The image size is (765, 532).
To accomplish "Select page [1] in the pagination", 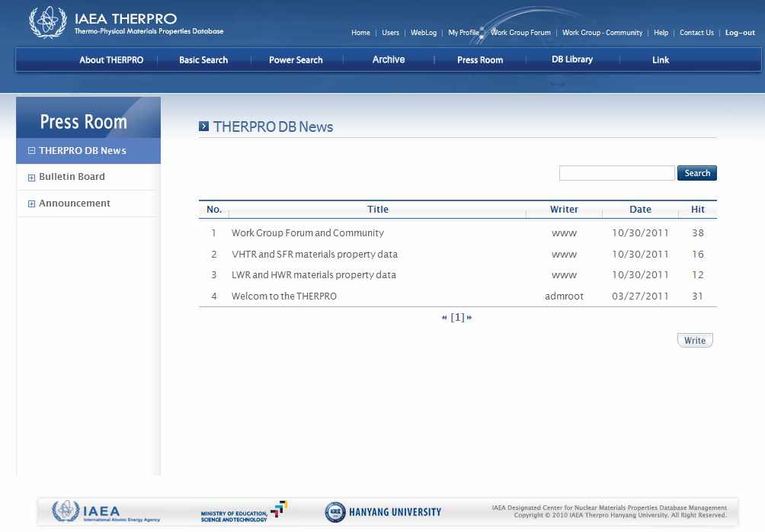I will [x=456, y=317].
